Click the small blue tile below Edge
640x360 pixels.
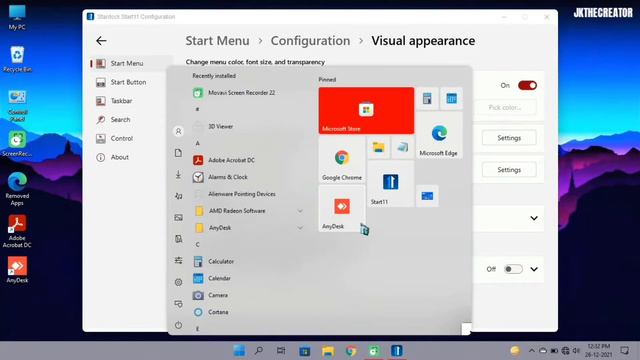(x=427, y=196)
